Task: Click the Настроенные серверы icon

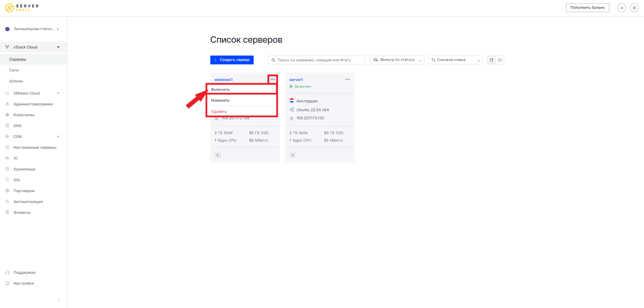Action: click(7, 148)
